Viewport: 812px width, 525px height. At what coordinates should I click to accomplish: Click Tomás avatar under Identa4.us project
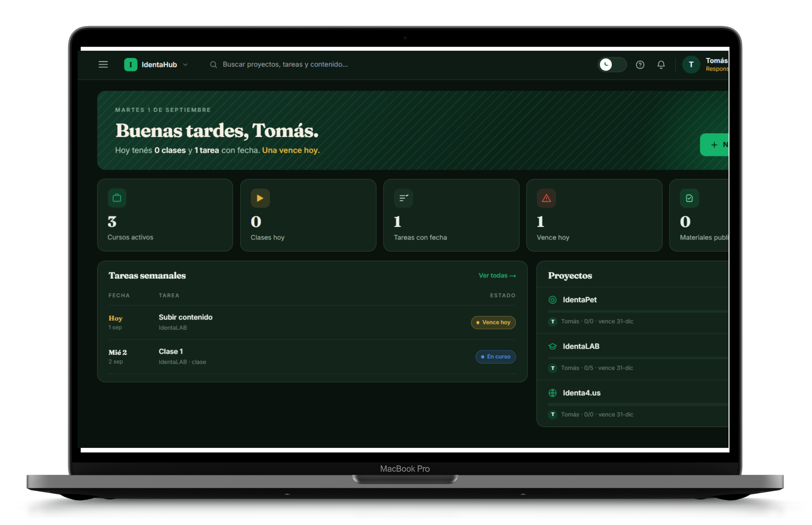point(553,415)
